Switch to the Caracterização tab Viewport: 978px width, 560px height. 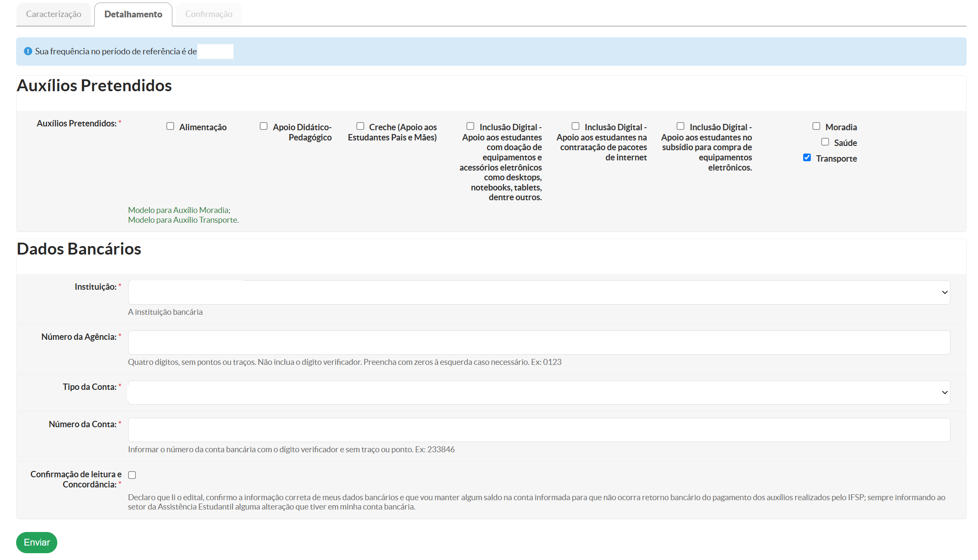point(53,14)
